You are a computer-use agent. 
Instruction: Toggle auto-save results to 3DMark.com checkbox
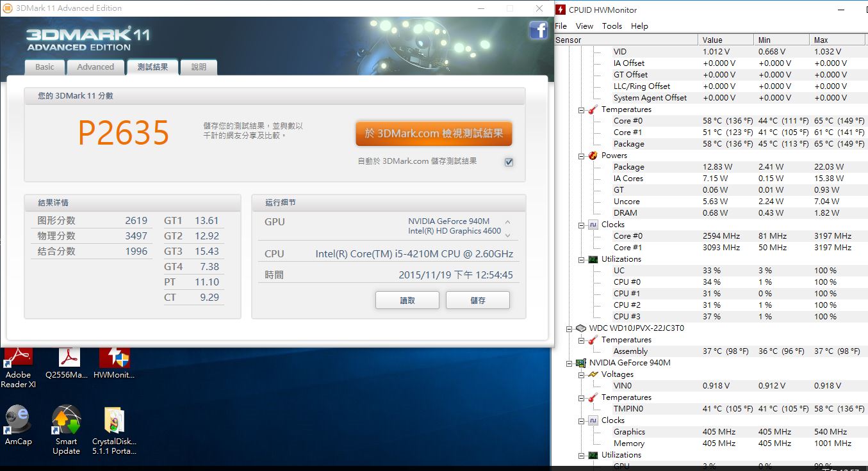[x=509, y=162]
